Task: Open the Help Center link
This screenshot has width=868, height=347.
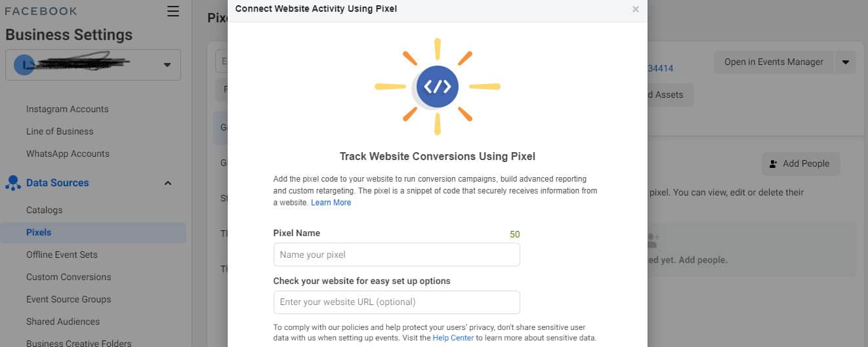Action: click(453, 338)
